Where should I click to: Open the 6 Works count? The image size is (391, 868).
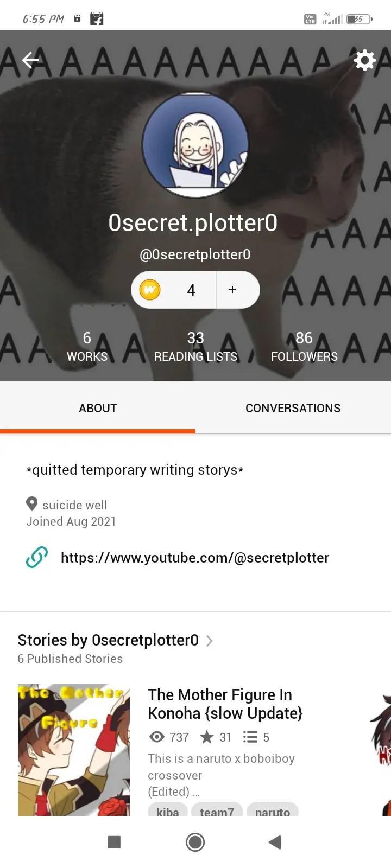87,347
